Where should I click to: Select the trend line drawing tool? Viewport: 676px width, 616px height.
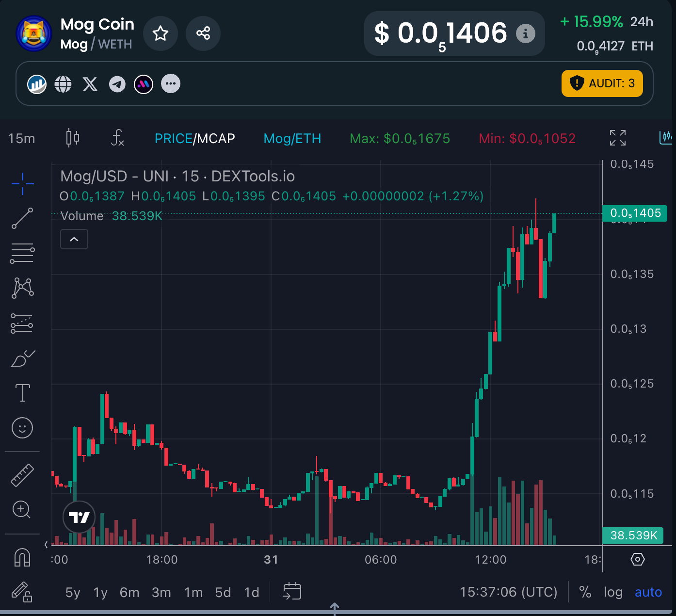point(22,218)
